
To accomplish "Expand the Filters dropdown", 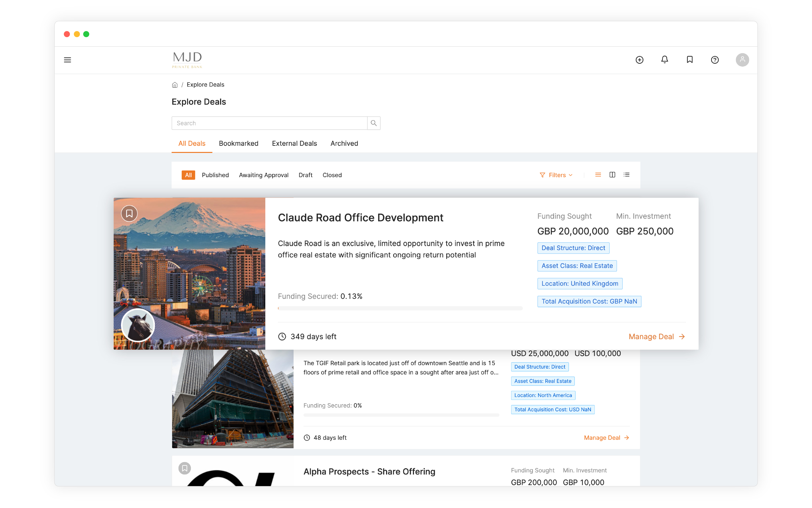I will coord(556,175).
